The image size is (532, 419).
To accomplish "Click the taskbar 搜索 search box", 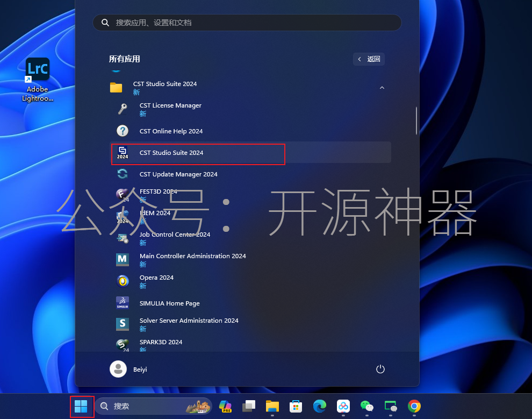I will 153,406.
